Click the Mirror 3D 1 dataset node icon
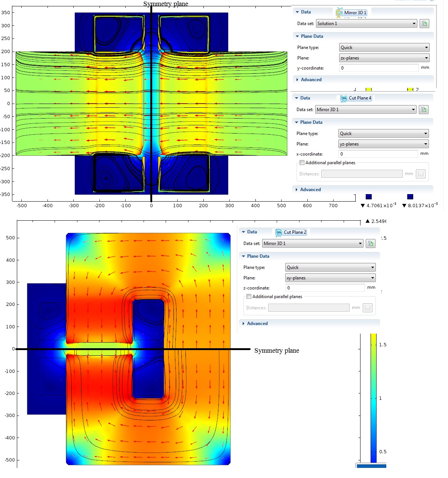 click(x=340, y=12)
